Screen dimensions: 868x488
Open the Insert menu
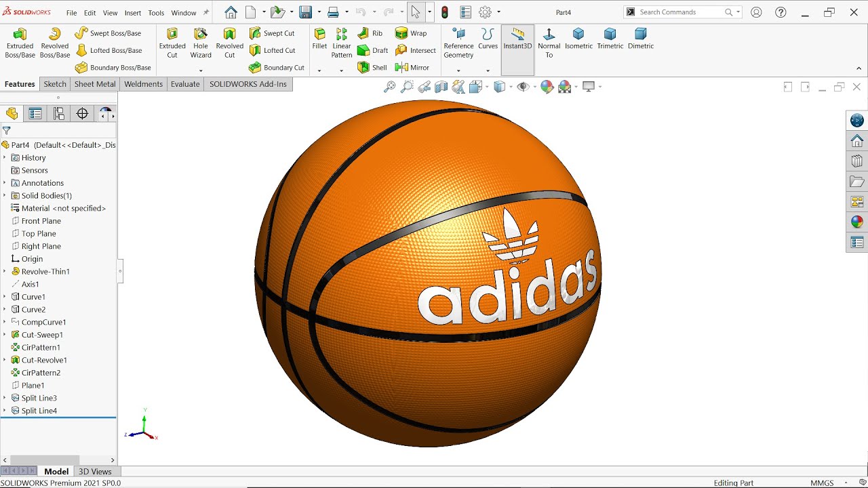point(133,13)
